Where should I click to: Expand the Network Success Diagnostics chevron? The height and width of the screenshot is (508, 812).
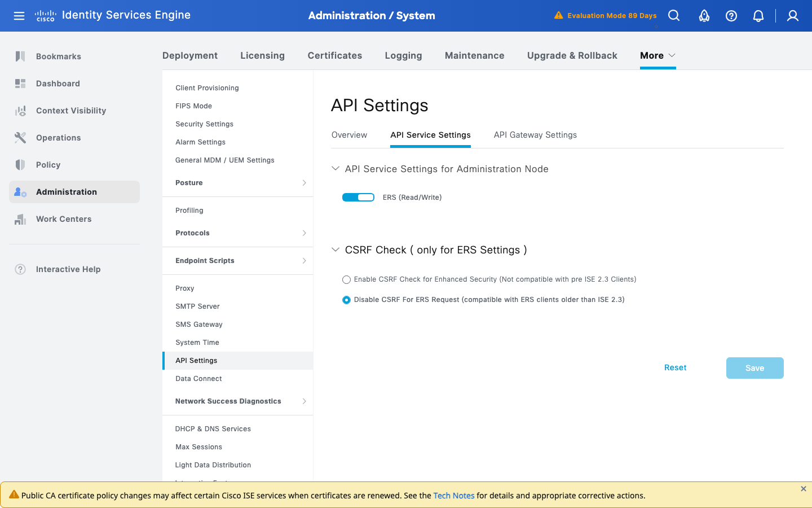(304, 401)
